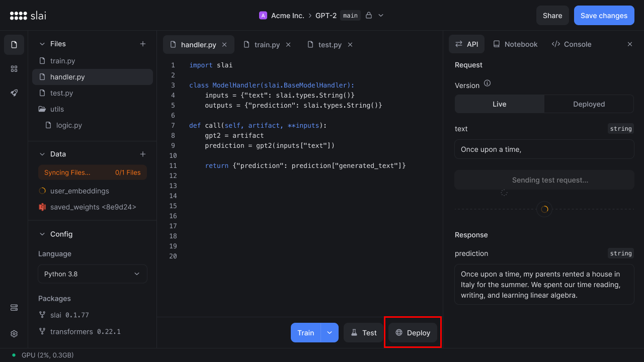
Task: Open train.py in file tree
Action: (x=93, y=61)
